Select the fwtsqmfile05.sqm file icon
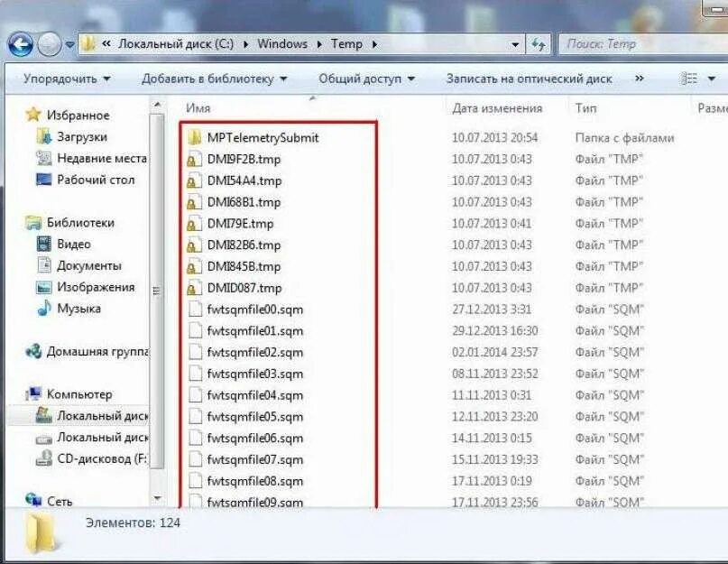728x564 pixels. 196,416
